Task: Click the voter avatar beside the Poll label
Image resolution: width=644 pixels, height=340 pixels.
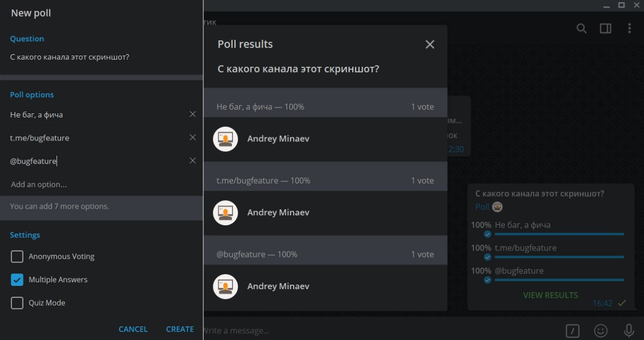Action: coord(497,207)
